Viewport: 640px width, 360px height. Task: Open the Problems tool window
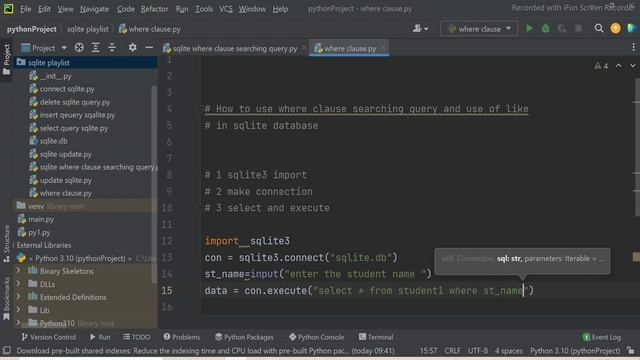pos(182,337)
